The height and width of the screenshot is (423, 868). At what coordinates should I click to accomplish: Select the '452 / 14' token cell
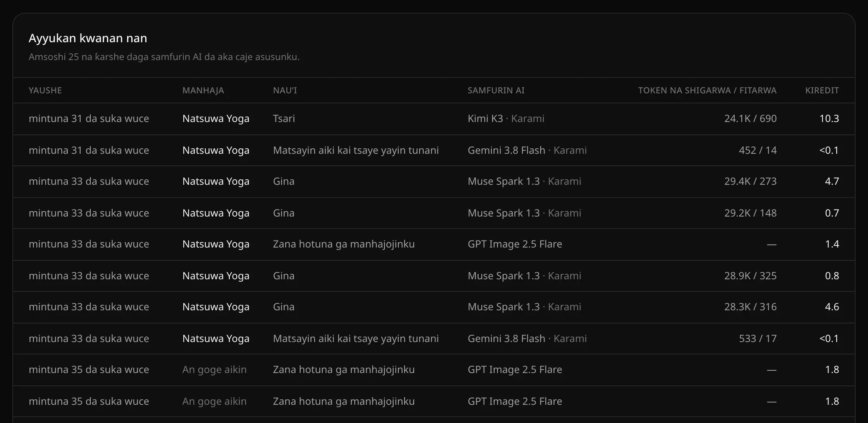tap(758, 150)
